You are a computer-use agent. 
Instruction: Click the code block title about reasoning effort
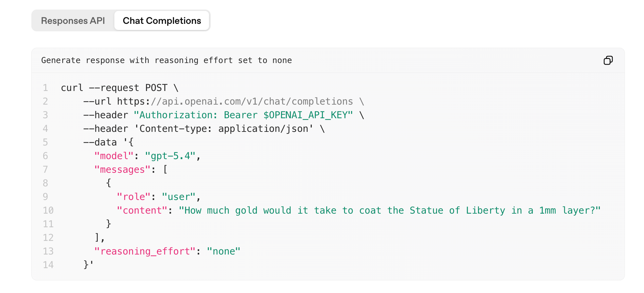point(166,60)
